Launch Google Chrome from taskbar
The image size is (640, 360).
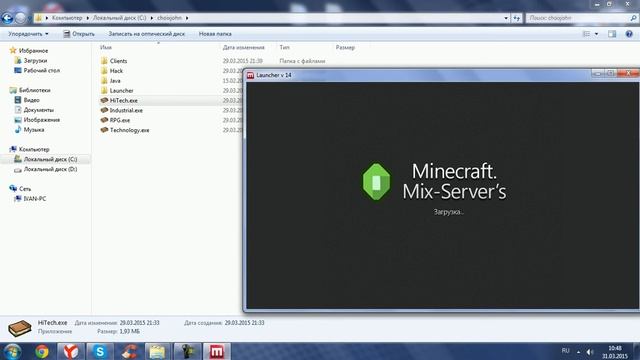click(42, 351)
